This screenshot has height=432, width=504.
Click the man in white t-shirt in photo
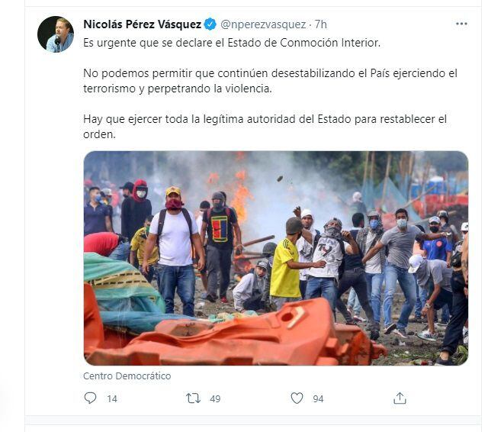pyautogui.click(x=174, y=251)
